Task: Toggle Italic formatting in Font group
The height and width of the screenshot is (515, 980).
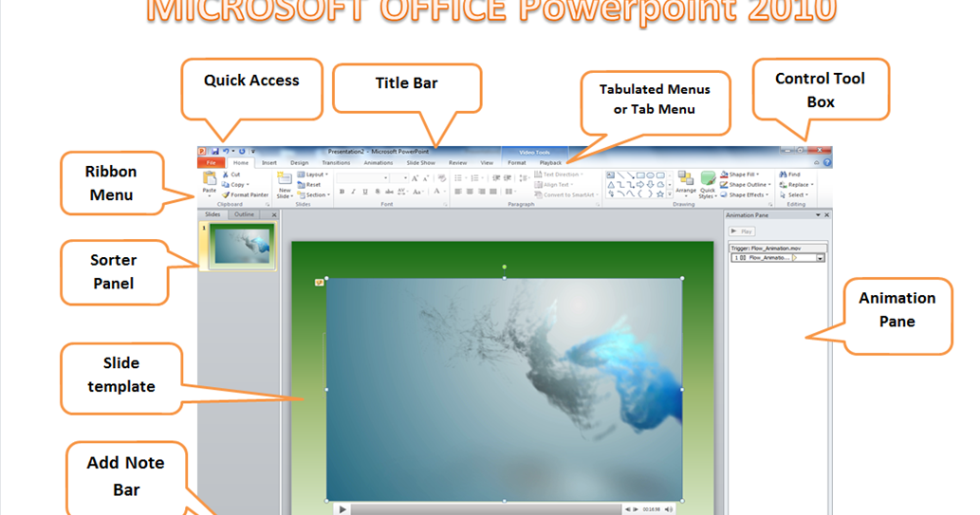Action: [353, 192]
